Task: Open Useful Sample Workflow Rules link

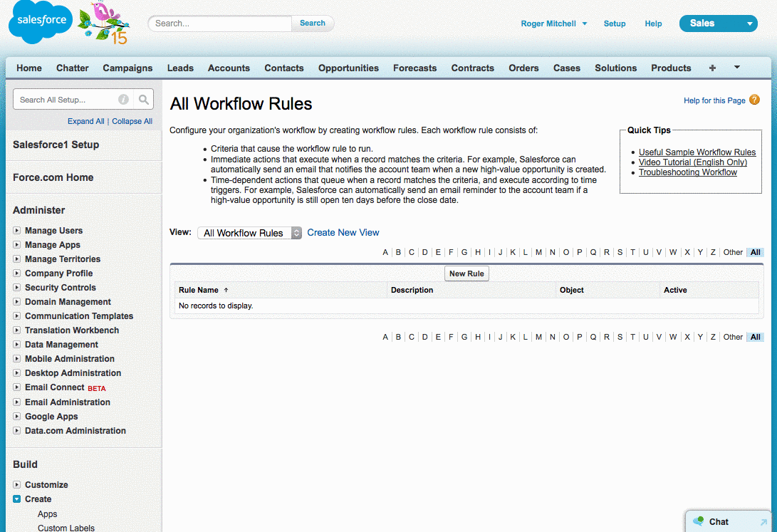Action: point(697,152)
